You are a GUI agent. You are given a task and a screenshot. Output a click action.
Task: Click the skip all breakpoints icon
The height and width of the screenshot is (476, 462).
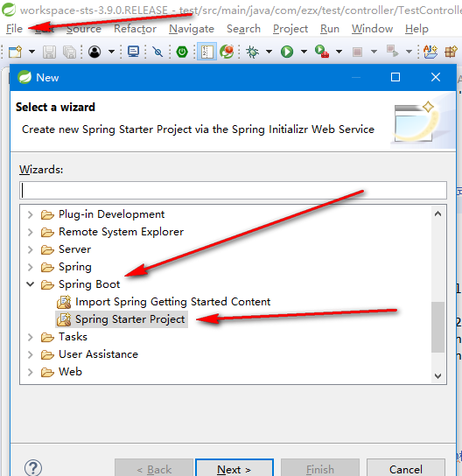[x=157, y=52]
